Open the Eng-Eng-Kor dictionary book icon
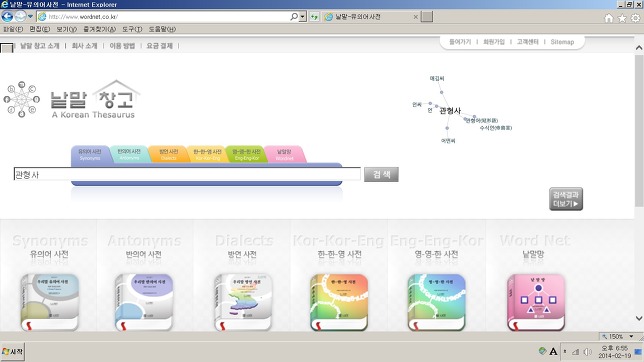This screenshot has width=644, height=362. click(437, 302)
